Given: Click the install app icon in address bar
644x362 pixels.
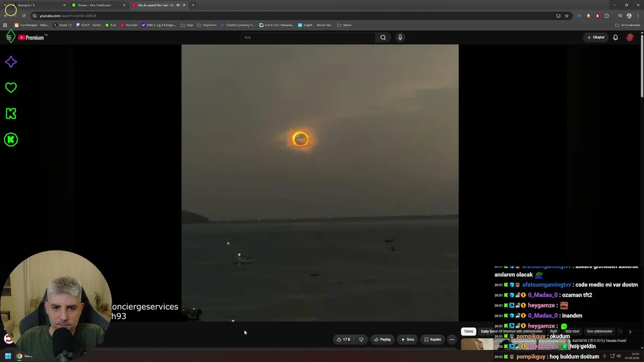Looking at the screenshot, I should click(x=558, y=16).
